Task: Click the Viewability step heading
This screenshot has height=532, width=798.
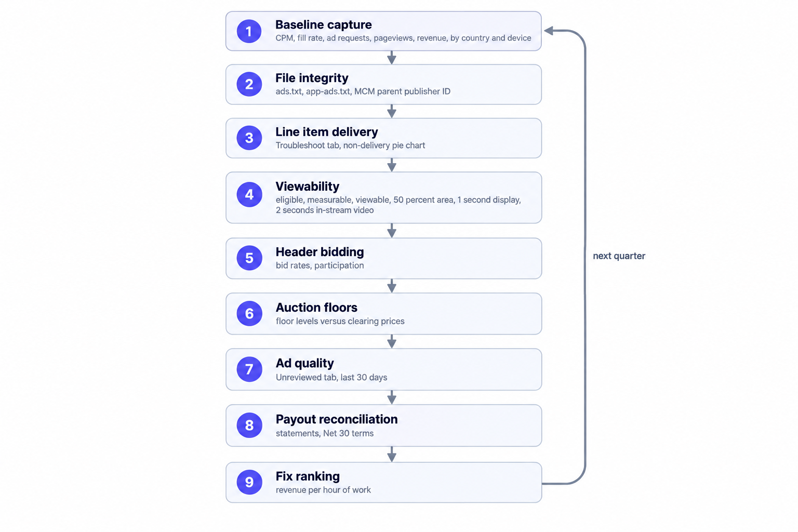Action: pyautogui.click(x=307, y=187)
